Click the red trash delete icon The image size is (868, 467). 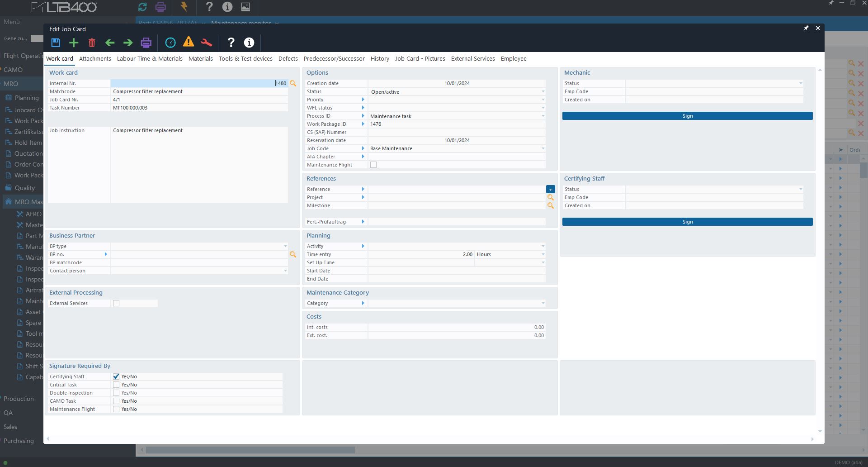point(92,43)
